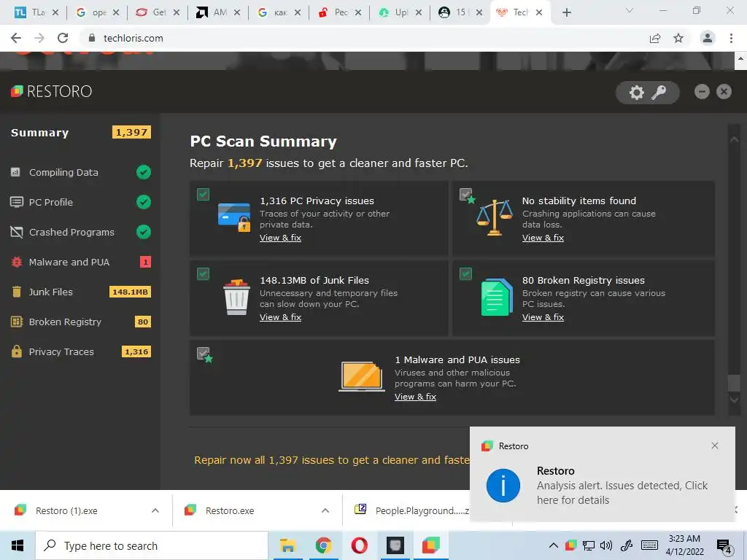Select the Summary sidebar heading
The image size is (747, 560).
tap(39, 133)
